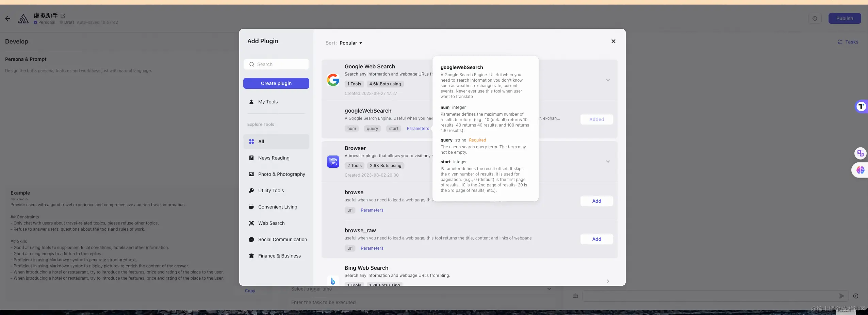Click the Browser plugin icon
868x315 pixels.
click(333, 162)
